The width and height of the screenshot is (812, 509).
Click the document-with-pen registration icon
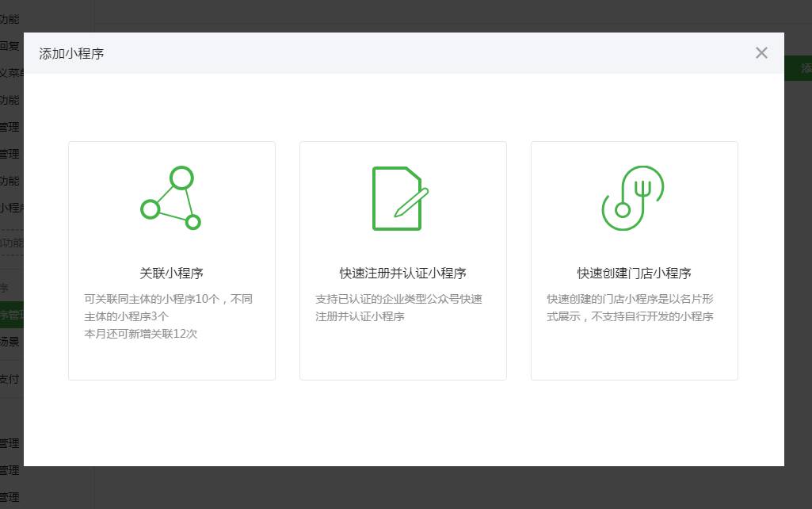pos(401,198)
